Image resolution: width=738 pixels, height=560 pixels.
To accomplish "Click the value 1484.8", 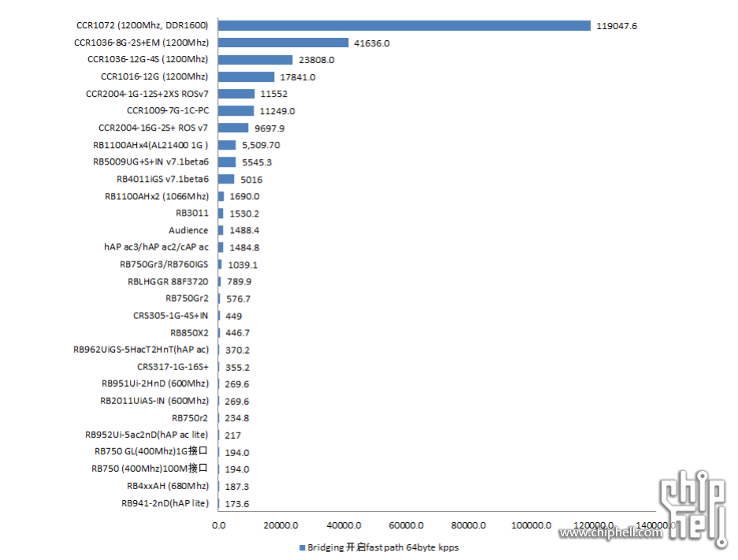I will point(244,247).
